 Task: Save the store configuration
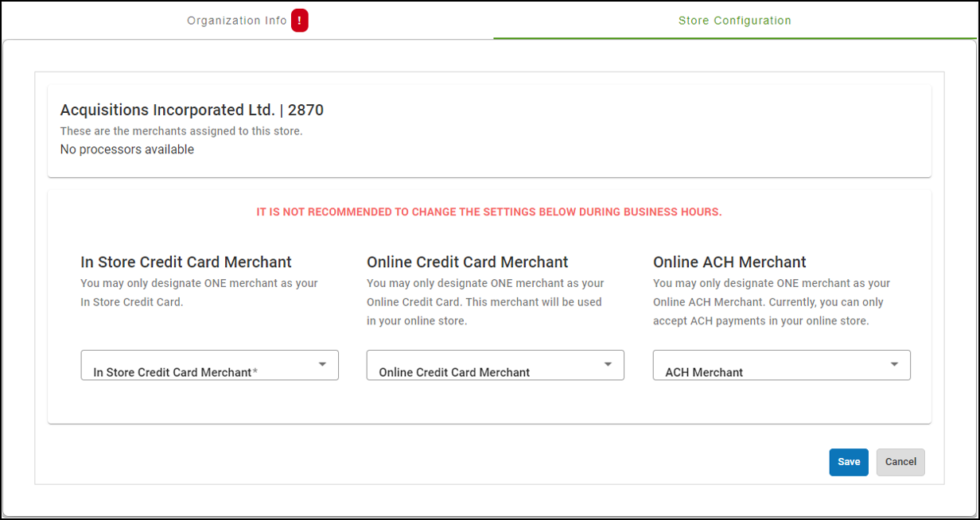[x=848, y=462]
